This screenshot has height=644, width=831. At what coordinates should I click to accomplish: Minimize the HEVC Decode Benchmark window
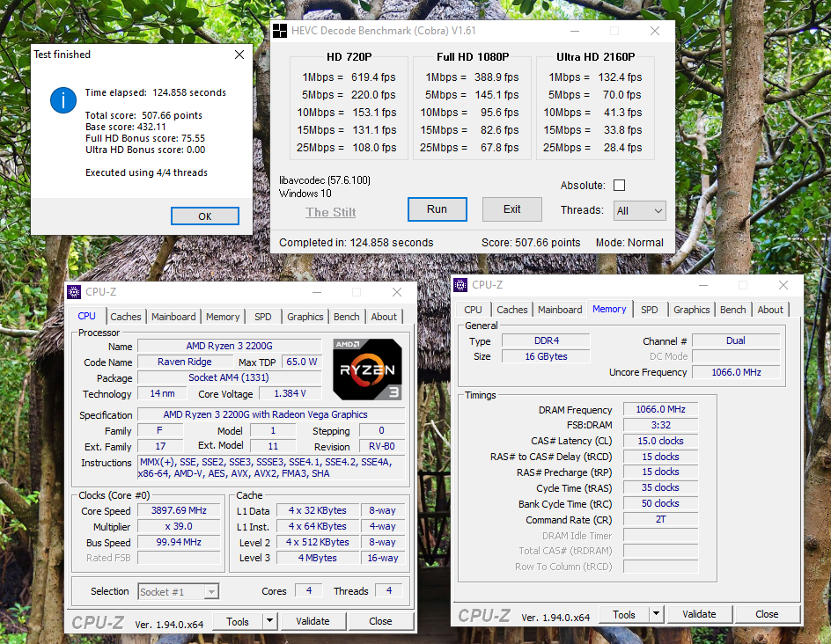tap(575, 31)
